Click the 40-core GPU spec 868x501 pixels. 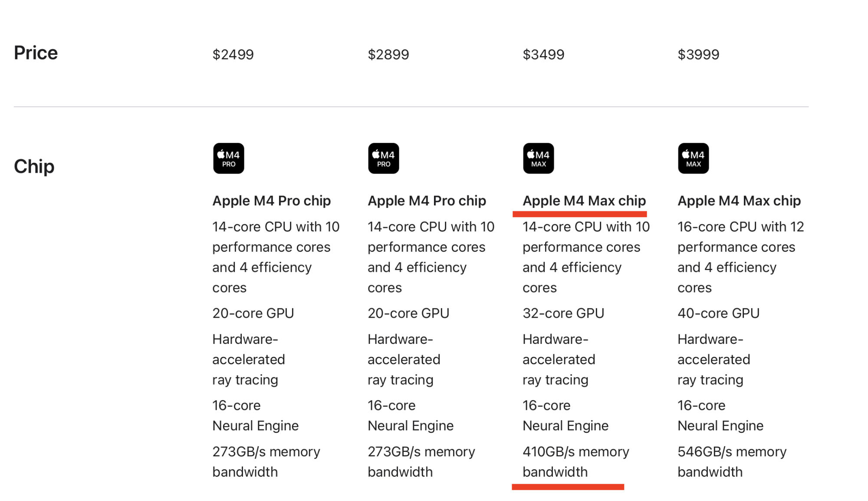718,313
